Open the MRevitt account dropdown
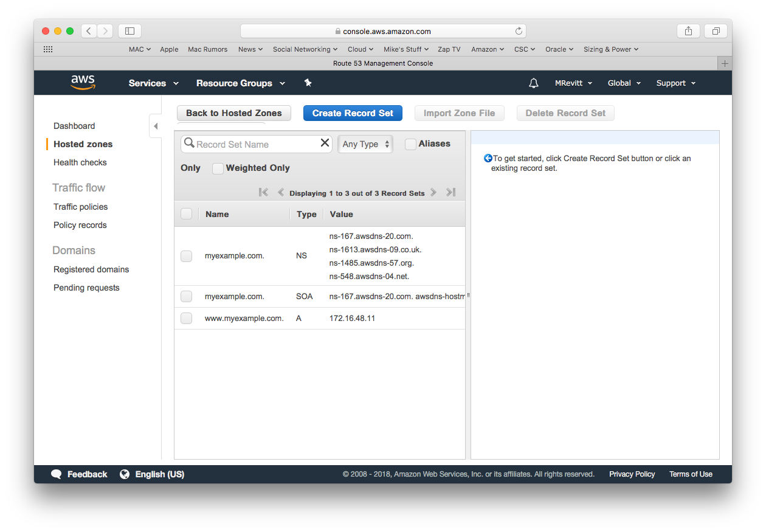This screenshot has height=532, width=766. point(573,83)
